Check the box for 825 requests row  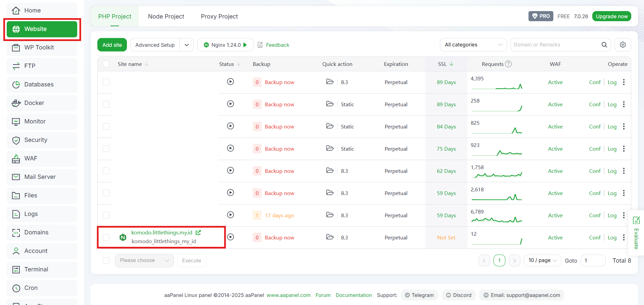pyautogui.click(x=106, y=126)
